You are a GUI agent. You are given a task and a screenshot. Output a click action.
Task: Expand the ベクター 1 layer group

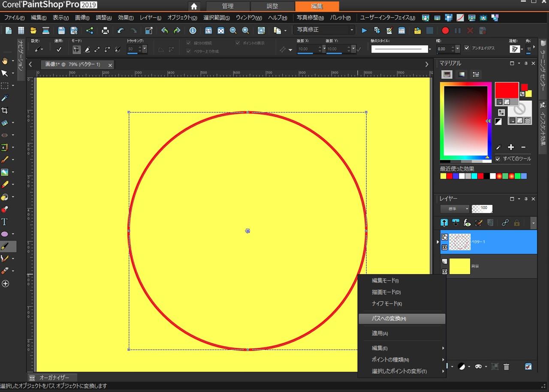tap(437, 242)
